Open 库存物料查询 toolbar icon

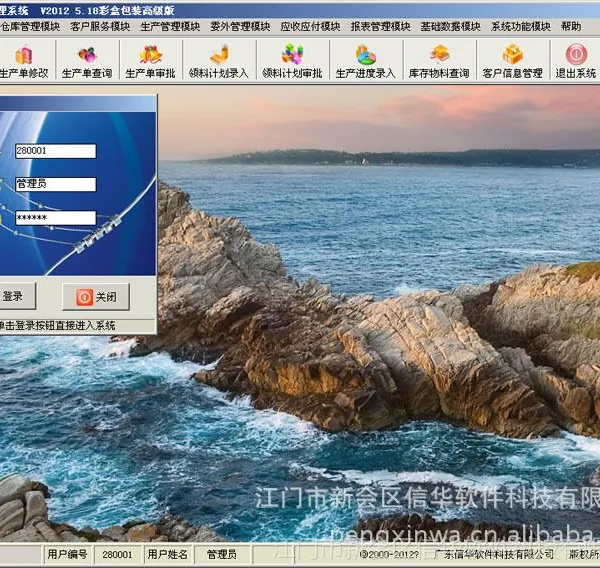pyautogui.click(x=439, y=61)
